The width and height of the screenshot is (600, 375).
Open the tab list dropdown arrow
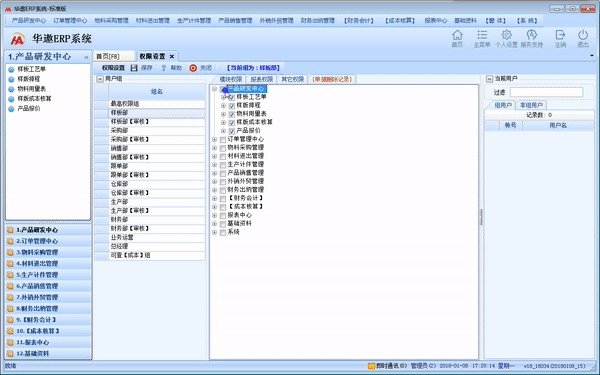point(592,56)
